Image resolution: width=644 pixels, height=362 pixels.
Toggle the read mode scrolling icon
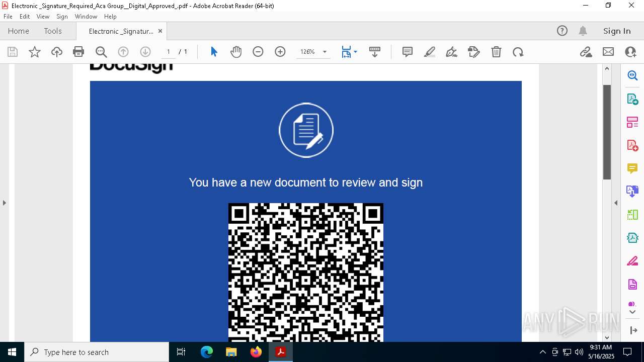[x=375, y=52]
